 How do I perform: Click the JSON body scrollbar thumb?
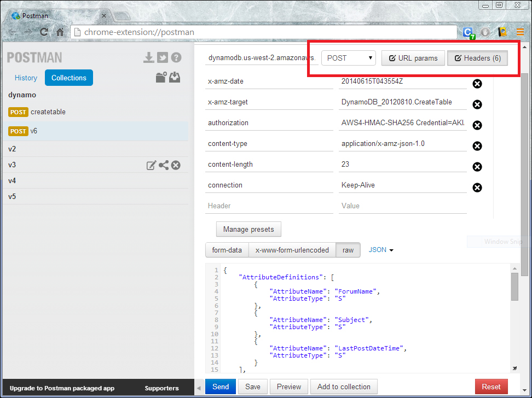tap(514, 286)
